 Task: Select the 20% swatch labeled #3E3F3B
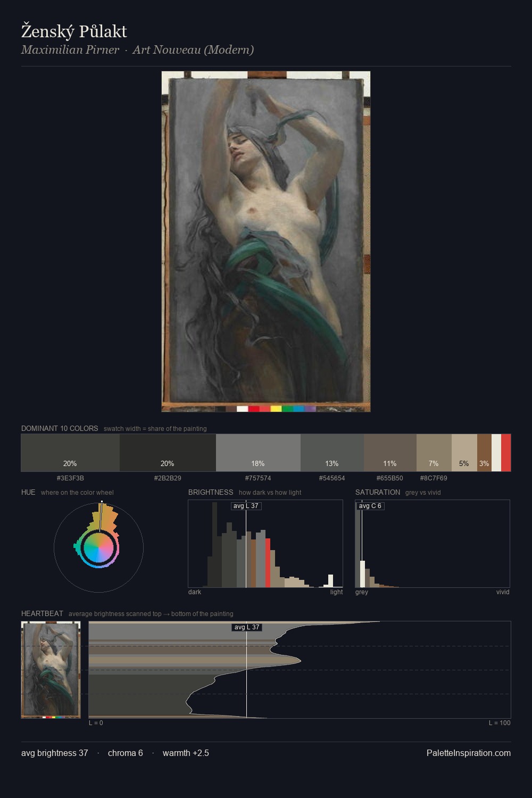[70, 453]
